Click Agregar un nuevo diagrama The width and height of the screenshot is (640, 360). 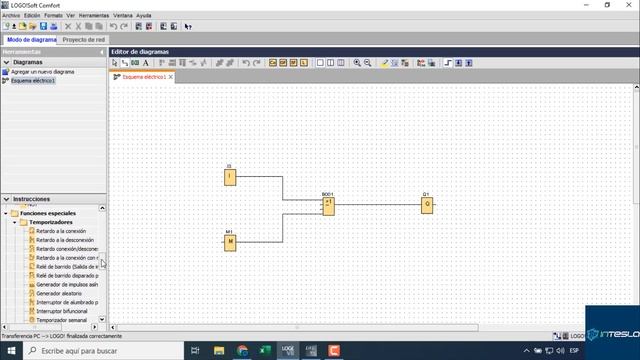pos(42,72)
